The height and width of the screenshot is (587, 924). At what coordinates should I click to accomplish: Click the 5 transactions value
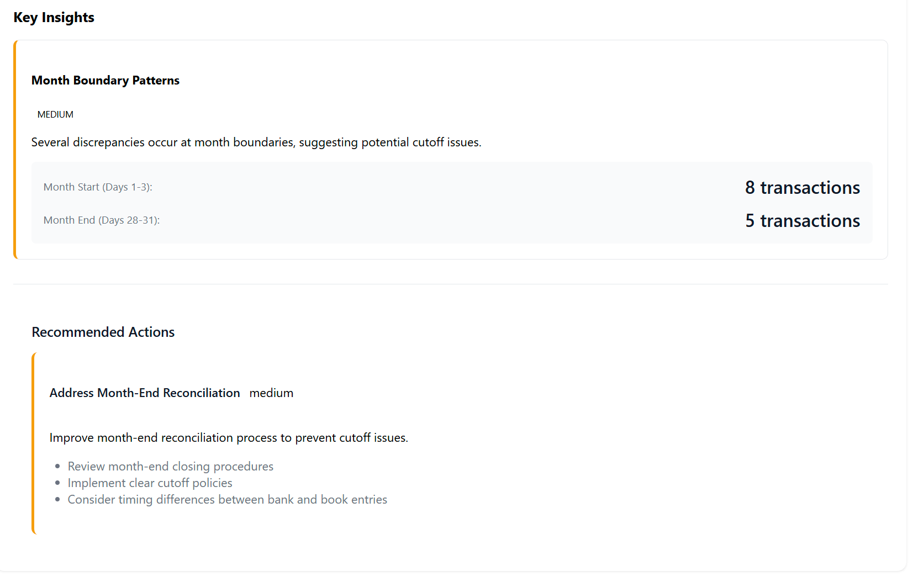(802, 221)
